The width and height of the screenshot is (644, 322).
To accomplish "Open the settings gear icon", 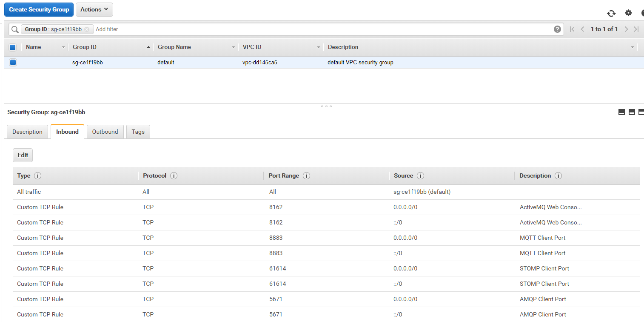I will tap(628, 13).
